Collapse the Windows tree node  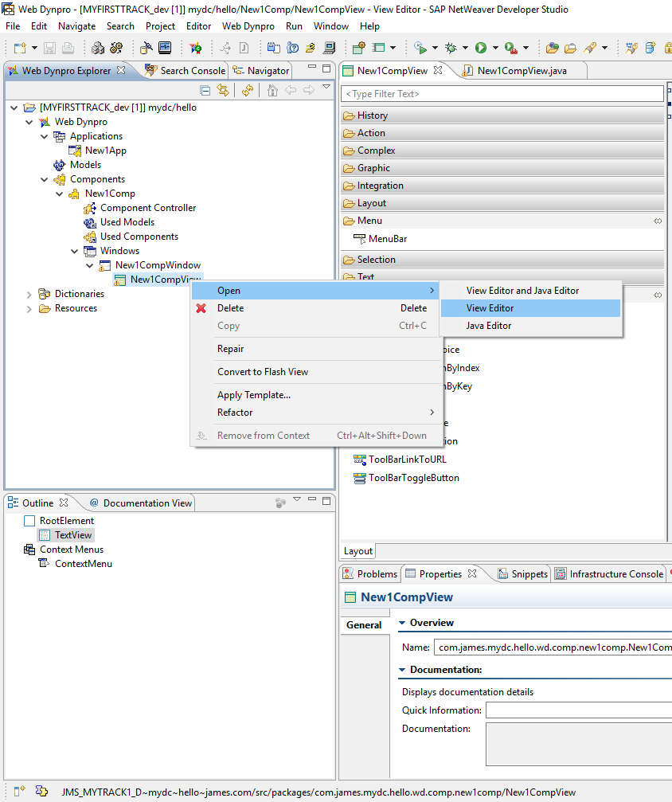point(74,251)
